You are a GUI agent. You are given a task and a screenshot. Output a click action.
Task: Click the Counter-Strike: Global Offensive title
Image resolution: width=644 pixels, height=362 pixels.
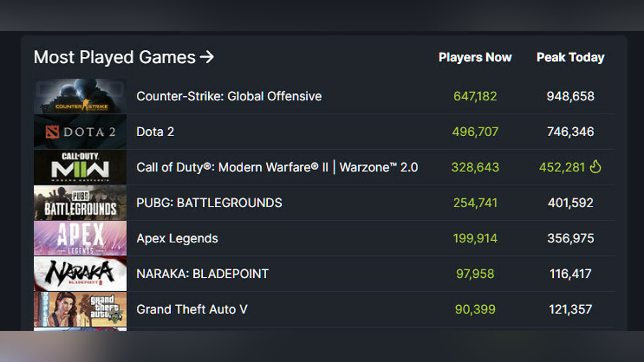229,97
